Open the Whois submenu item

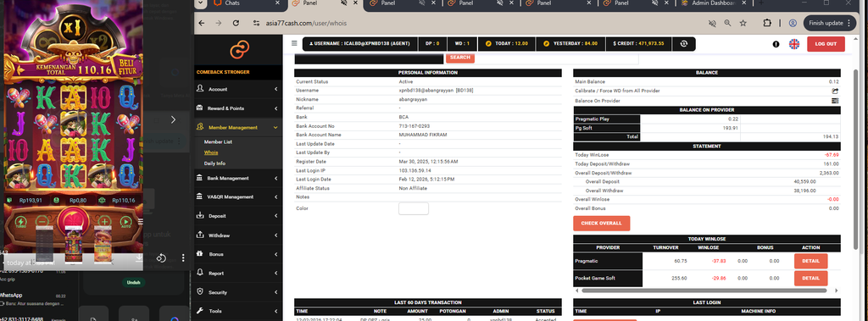(x=211, y=152)
